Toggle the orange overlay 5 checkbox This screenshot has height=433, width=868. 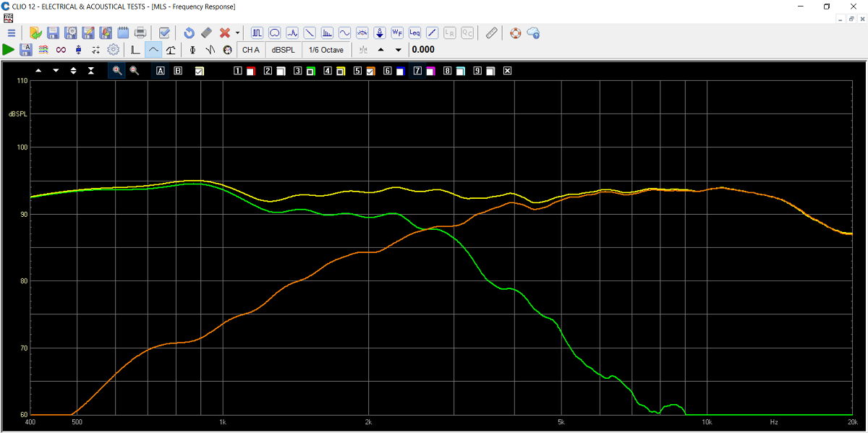click(370, 71)
